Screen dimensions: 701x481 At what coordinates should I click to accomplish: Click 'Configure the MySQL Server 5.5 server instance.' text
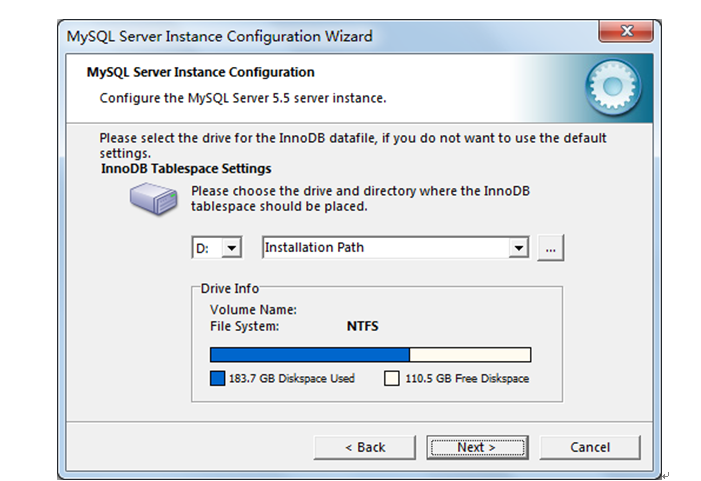[243, 98]
